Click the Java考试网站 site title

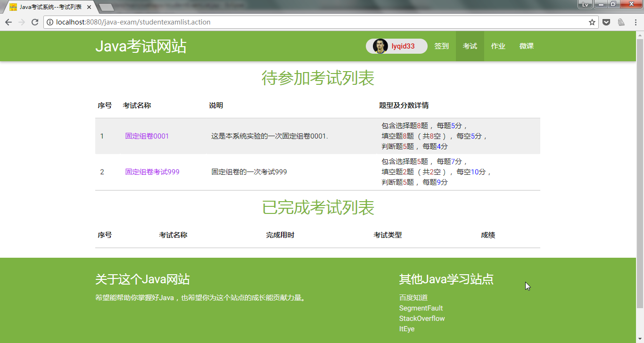(x=141, y=47)
